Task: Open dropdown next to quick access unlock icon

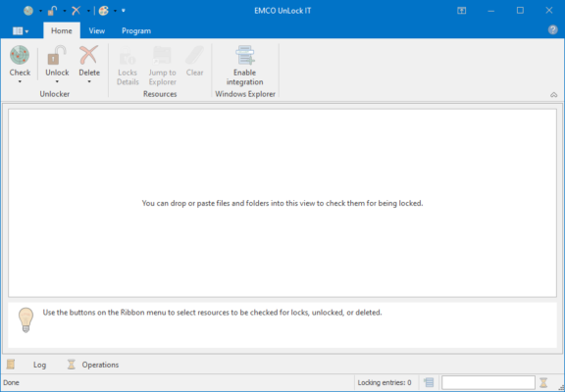Action: (65, 11)
